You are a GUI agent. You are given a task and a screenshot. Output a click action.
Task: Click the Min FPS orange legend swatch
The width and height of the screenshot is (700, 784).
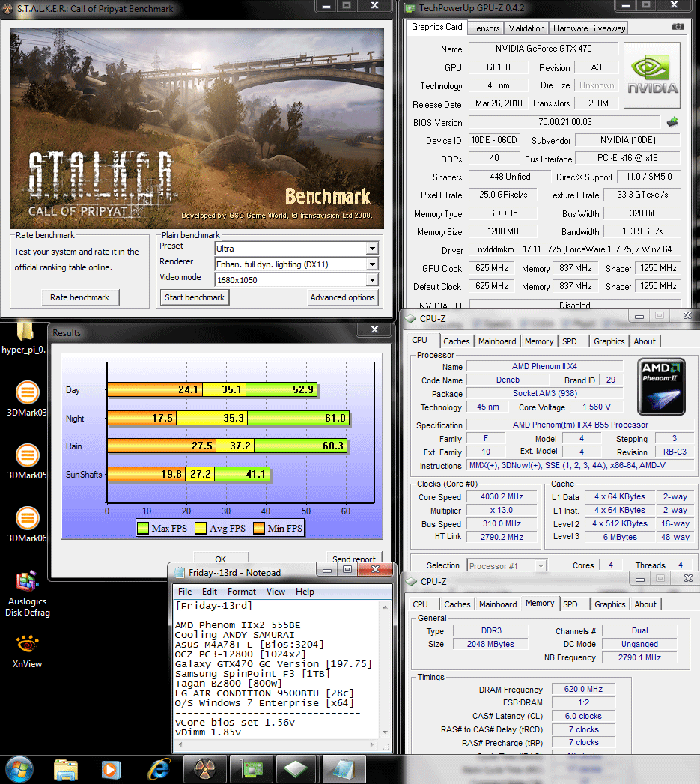[x=259, y=529]
